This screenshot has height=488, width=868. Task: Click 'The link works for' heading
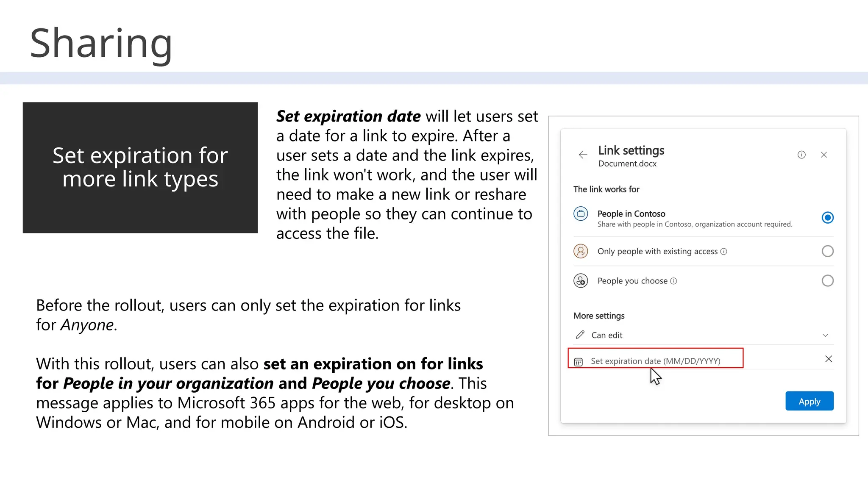[606, 189]
